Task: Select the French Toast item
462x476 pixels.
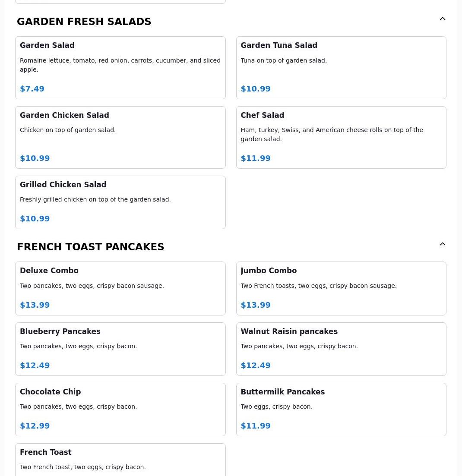Action: tap(120, 459)
